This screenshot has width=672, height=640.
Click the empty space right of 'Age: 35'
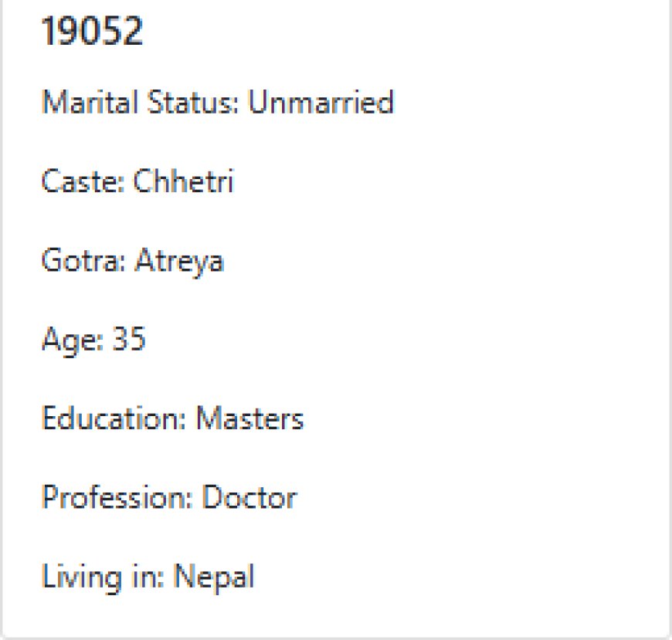pyautogui.click(x=386, y=340)
